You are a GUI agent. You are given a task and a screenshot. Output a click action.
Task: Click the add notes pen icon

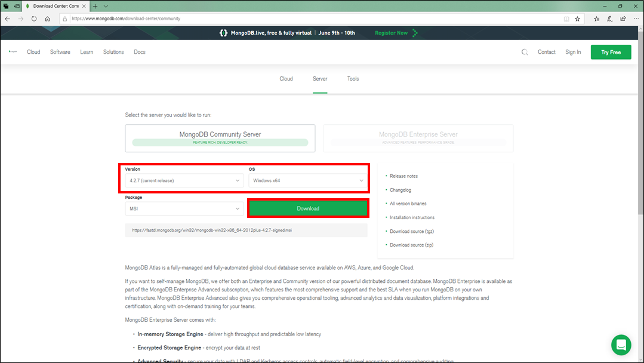(x=610, y=19)
